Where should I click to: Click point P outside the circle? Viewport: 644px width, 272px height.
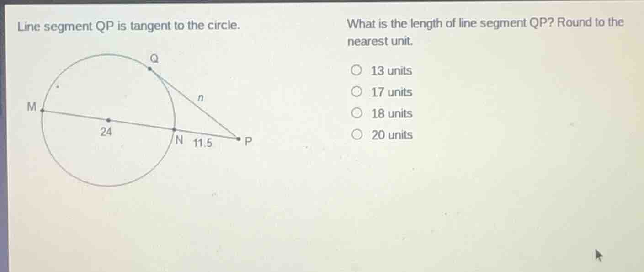[239, 138]
